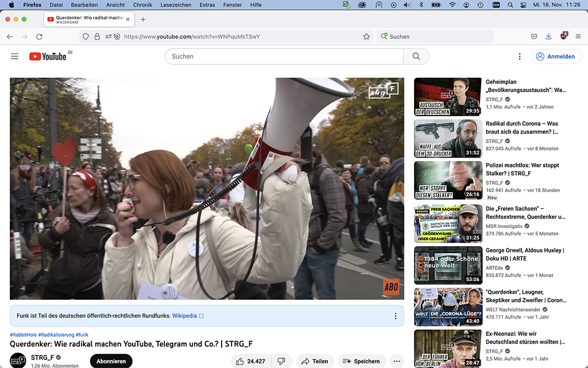Click the STRG_F channel name under video
Viewport: 588px width, 368px height.
click(x=42, y=358)
